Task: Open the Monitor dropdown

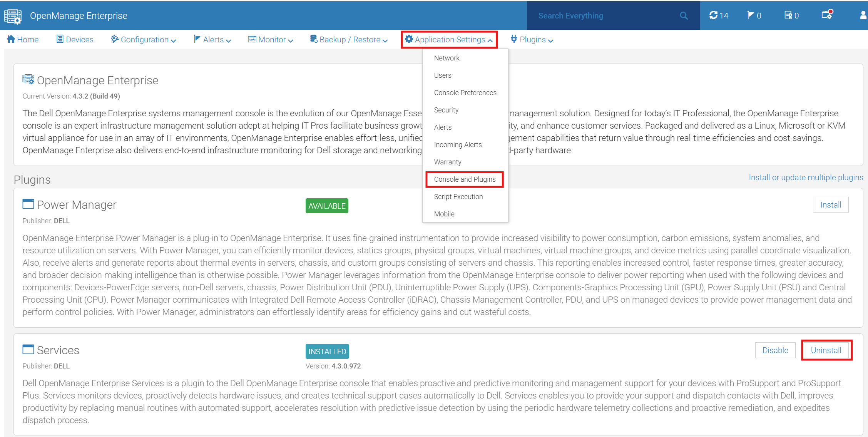Action: (271, 39)
